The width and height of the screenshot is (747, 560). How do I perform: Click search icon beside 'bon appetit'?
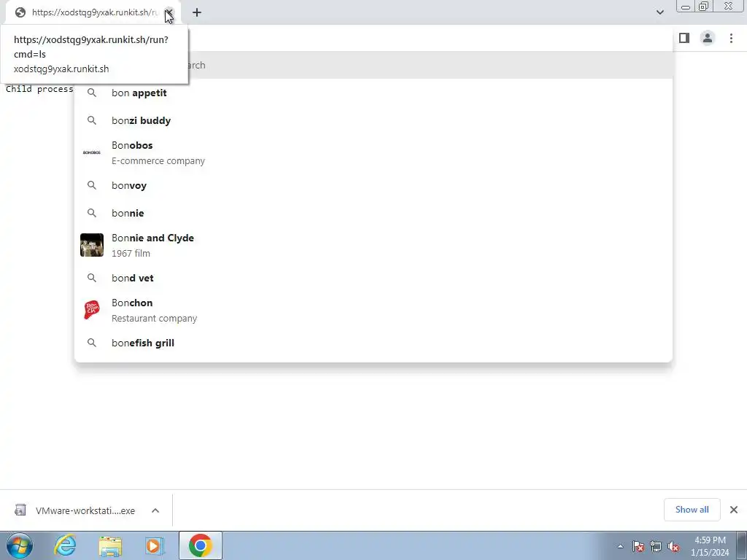point(92,93)
